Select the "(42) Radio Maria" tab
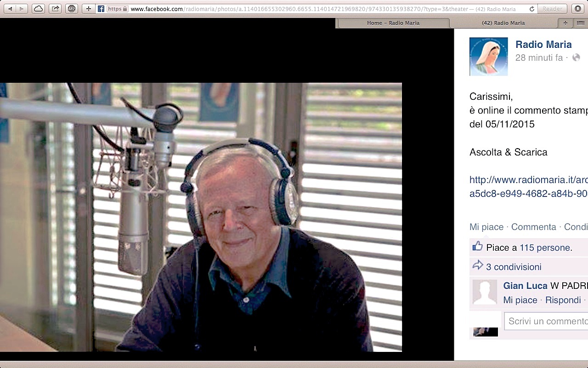588x368 pixels. click(x=503, y=23)
